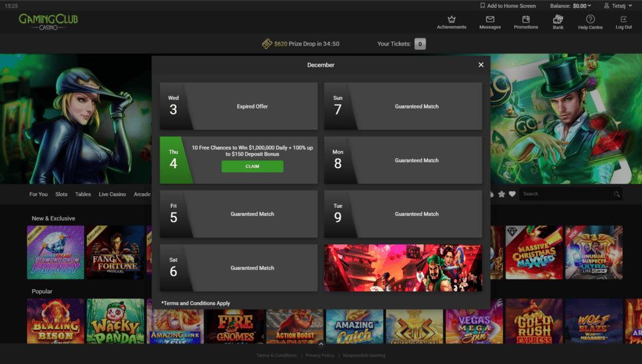The height and width of the screenshot is (364, 642).
Task: Click the Log Out icon
Action: click(x=623, y=19)
